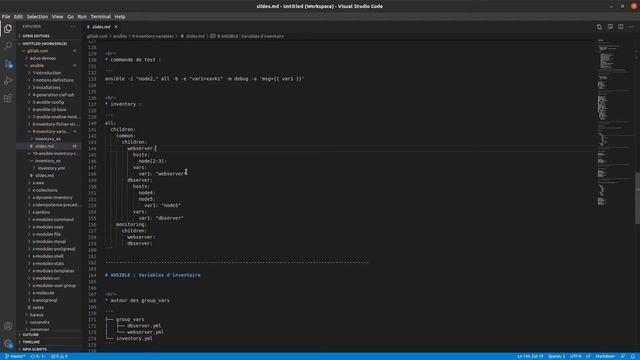The image size is (640, 360).
Task: Expand the 5-ansible-config folder
Action: (x=48, y=102)
